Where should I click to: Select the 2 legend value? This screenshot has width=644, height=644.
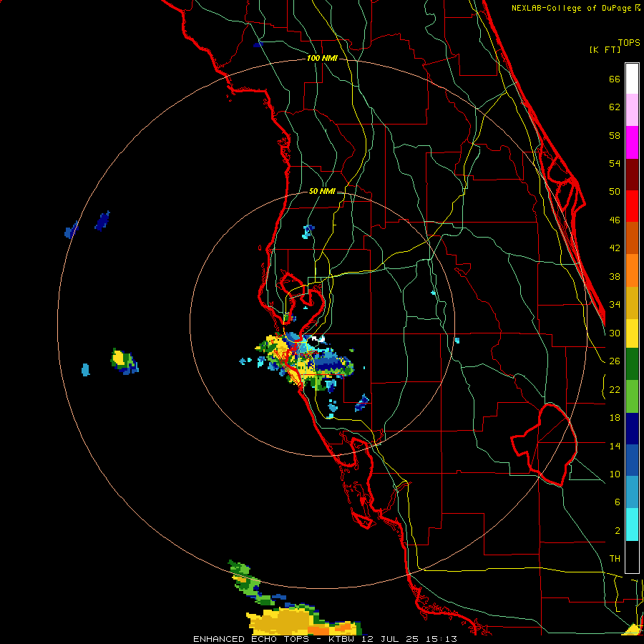(617, 531)
